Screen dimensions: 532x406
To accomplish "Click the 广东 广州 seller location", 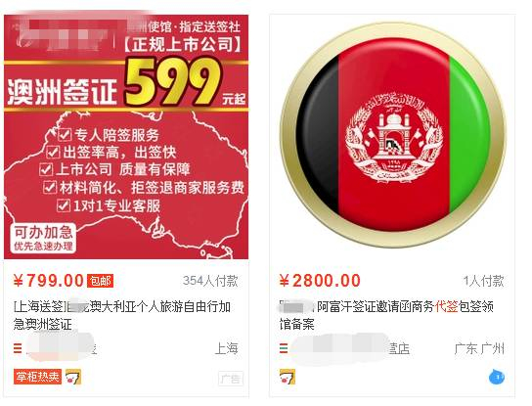I will coord(479,348).
